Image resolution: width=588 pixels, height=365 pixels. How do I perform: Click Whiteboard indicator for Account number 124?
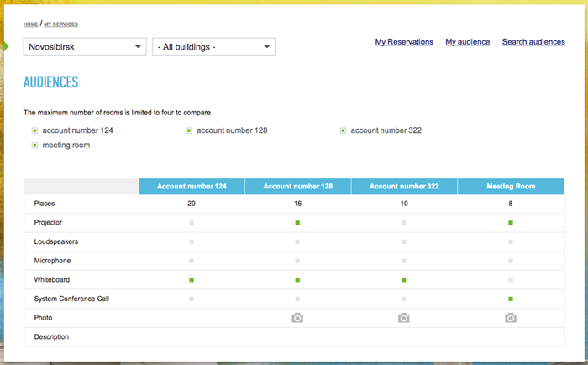pos(192,280)
